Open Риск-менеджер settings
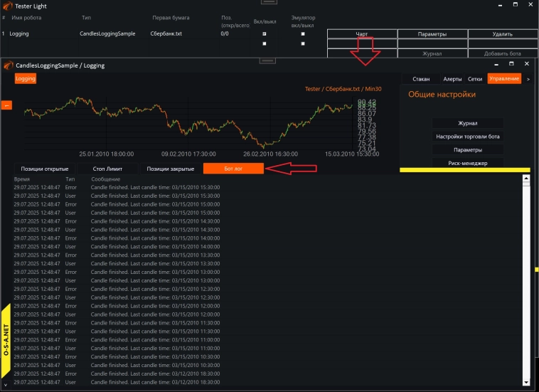 coord(468,163)
